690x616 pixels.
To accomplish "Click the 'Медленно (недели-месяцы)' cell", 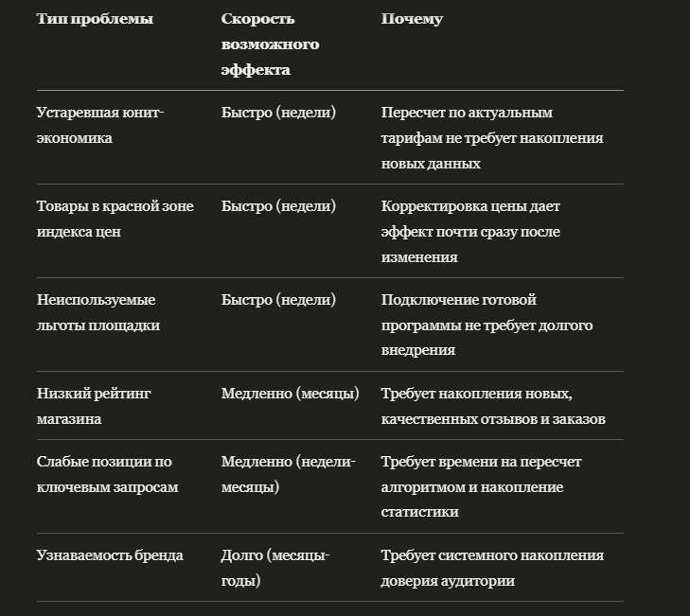I will tap(289, 474).
